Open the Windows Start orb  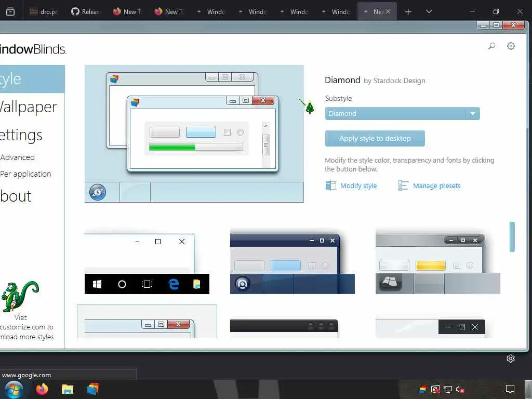[x=13, y=389]
